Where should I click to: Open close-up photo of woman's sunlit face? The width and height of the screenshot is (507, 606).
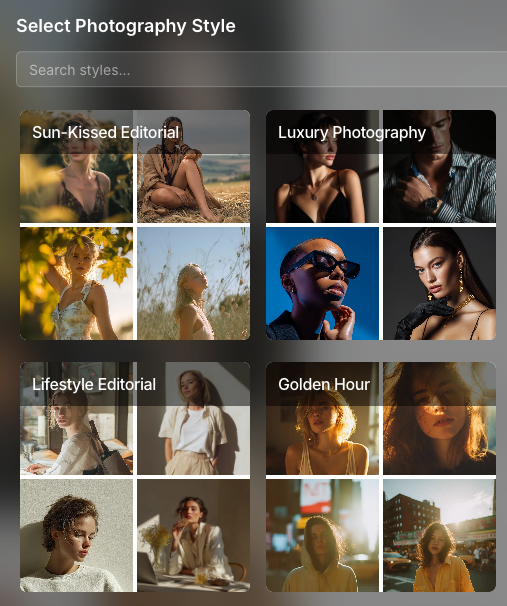[439, 419]
